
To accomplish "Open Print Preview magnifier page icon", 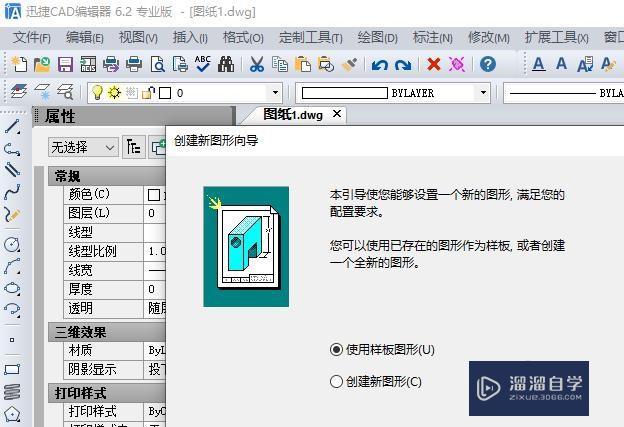I will tap(157, 64).
